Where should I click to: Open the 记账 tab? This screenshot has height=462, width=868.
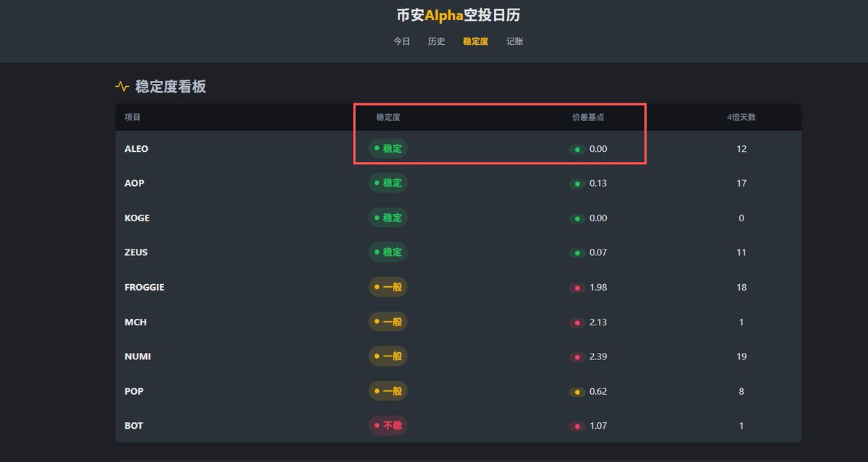click(514, 41)
